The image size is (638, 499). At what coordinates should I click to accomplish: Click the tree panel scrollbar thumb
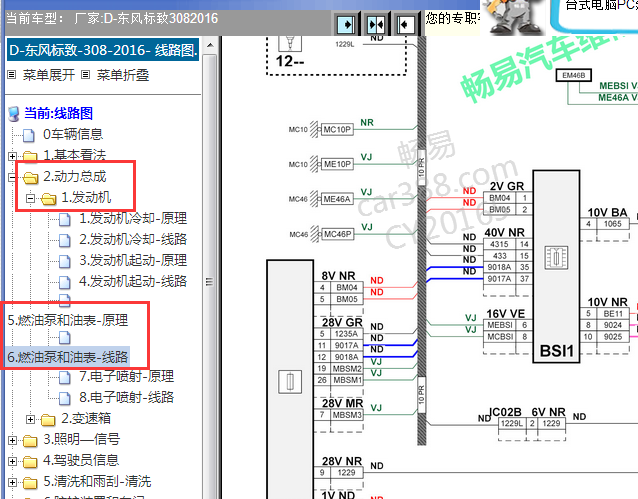click(x=210, y=282)
